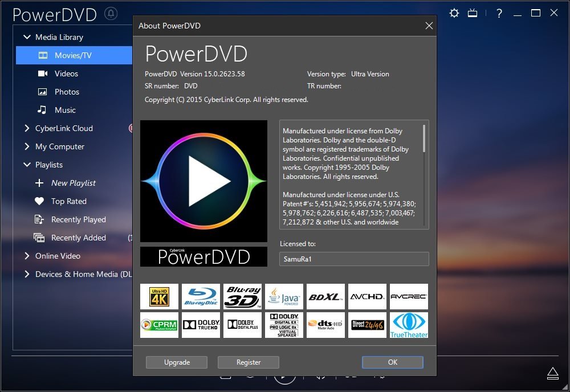Click the plus icon for New Playlist
Image resolution: width=570 pixels, height=392 pixels.
click(39, 183)
